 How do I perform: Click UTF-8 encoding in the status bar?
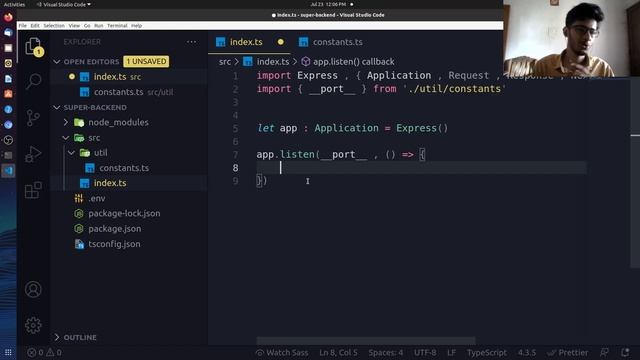point(425,353)
